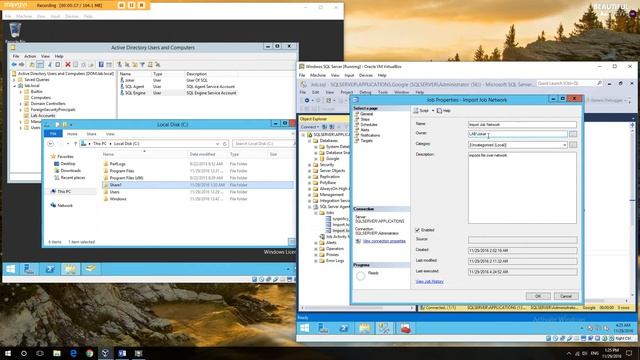Open Server Manager in the left VM taskbar
This screenshot has height=360, width=640.
(x=29, y=269)
